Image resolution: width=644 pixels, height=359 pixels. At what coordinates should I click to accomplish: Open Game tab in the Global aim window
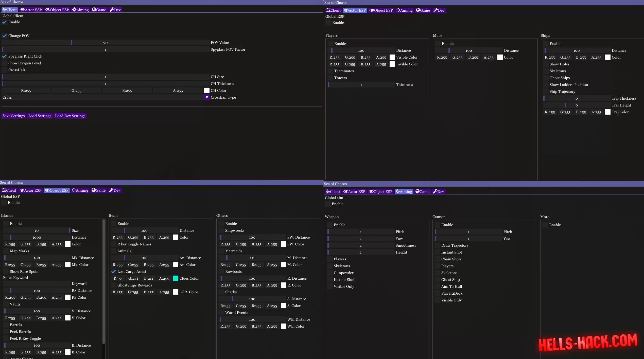coord(422,191)
